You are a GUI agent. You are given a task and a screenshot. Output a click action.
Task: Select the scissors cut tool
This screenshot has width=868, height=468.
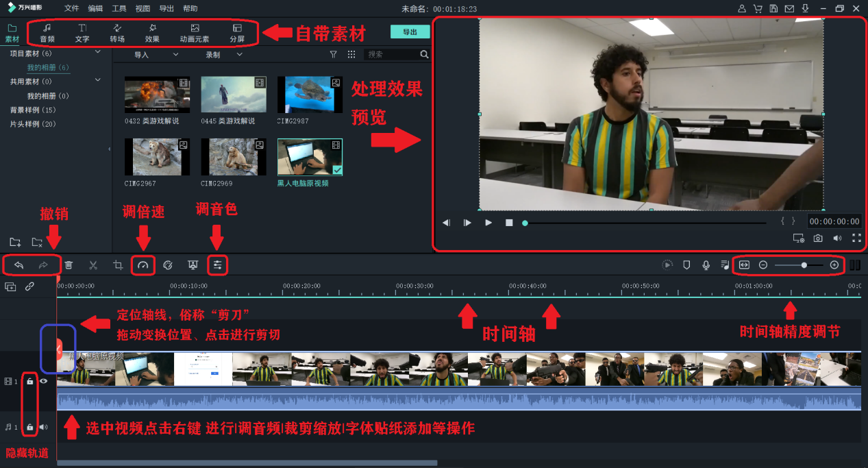[92, 265]
